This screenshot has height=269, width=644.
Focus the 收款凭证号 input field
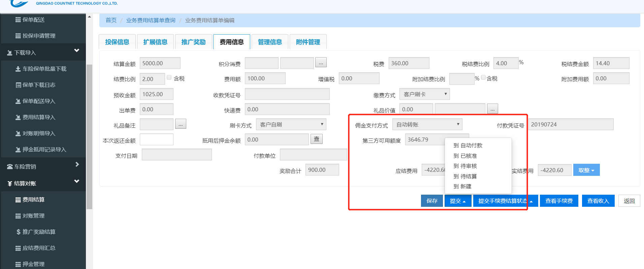(287, 94)
